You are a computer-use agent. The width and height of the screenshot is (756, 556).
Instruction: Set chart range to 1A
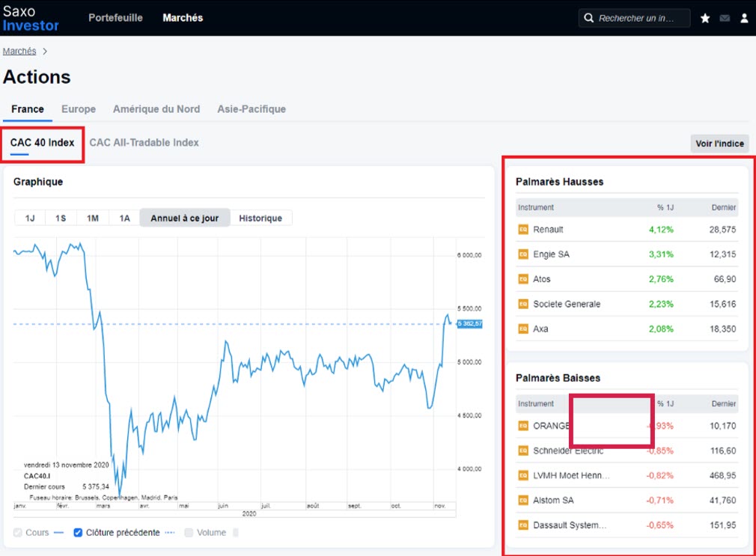[124, 219]
